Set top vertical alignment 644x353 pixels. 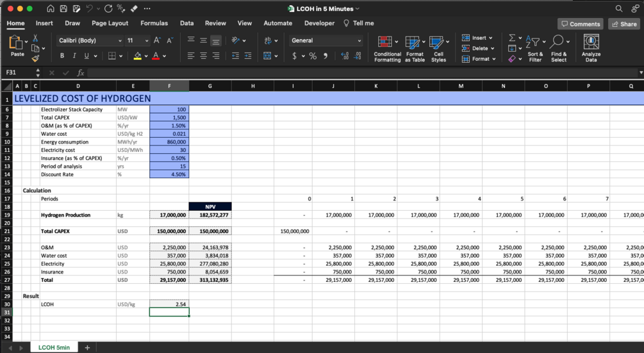[190, 40]
